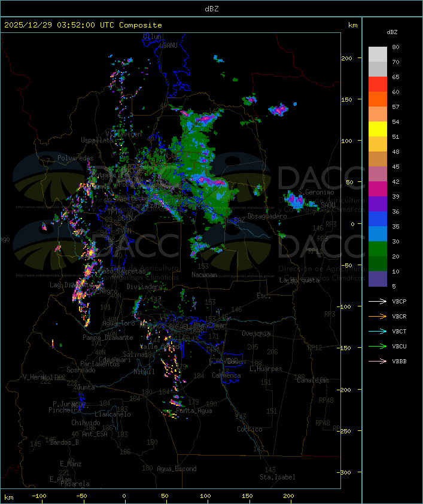Screen dimensions: 423x504
Task: Click the Carmensa place label
Action: point(226,375)
